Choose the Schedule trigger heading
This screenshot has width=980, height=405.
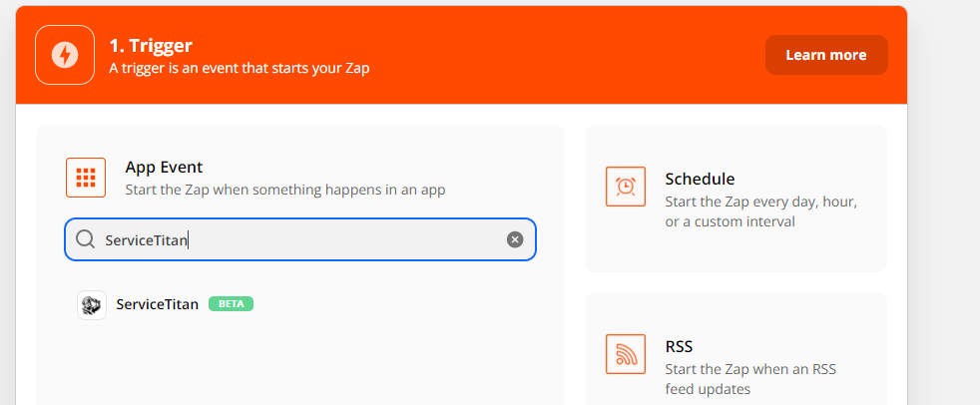click(700, 180)
